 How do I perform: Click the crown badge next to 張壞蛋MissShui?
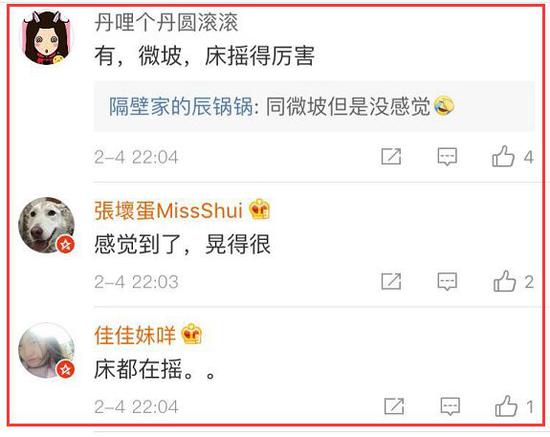(x=259, y=209)
